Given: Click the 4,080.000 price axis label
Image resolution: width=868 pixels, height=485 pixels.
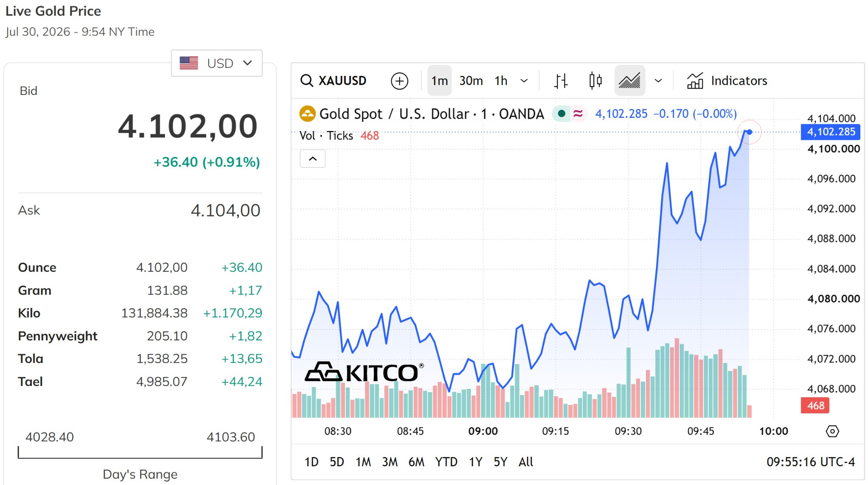Looking at the screenshot, I should click(x=833, y=298).
